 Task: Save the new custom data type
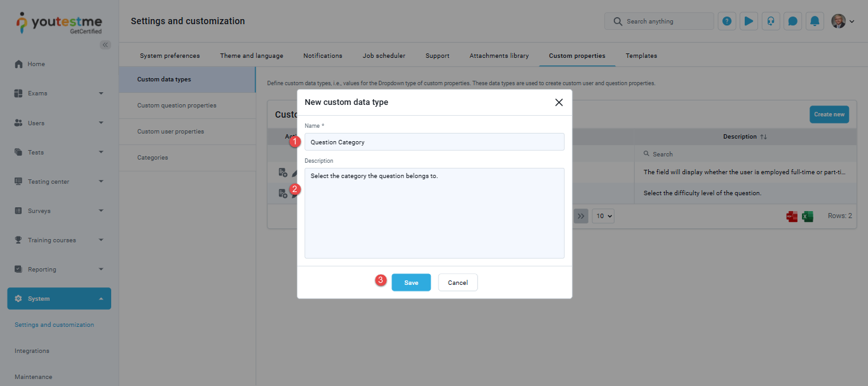[410, 282]
